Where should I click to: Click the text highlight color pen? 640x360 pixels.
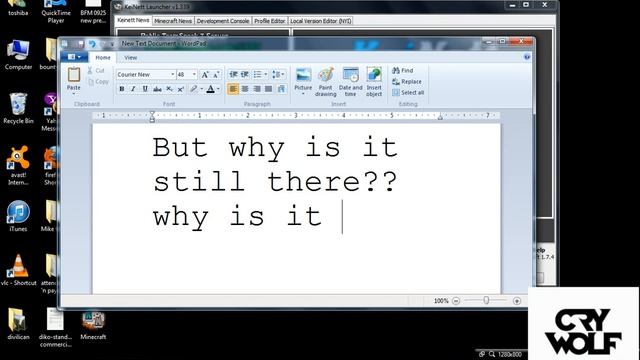(x=194, y=89)
